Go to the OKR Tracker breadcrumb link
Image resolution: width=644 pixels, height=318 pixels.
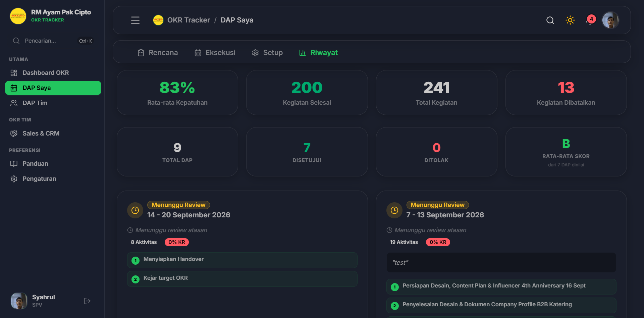coord(189,20)
